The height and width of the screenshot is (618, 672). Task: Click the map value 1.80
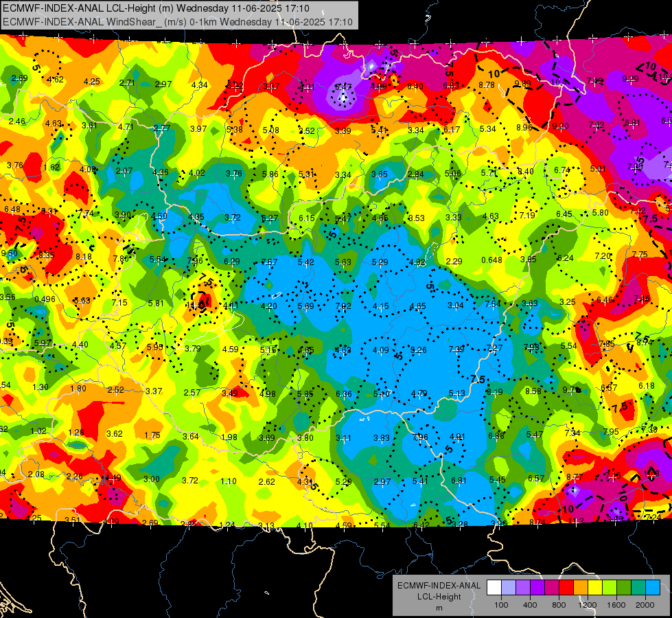click(78, 389)
